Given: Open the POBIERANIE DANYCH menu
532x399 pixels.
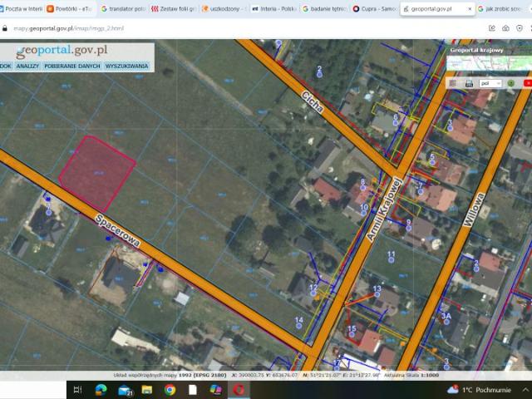Looking at the screenshot, I should 72,66.
